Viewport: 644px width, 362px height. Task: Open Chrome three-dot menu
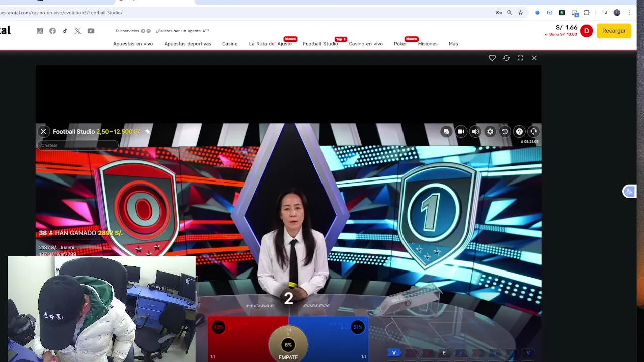coord(629,13)
